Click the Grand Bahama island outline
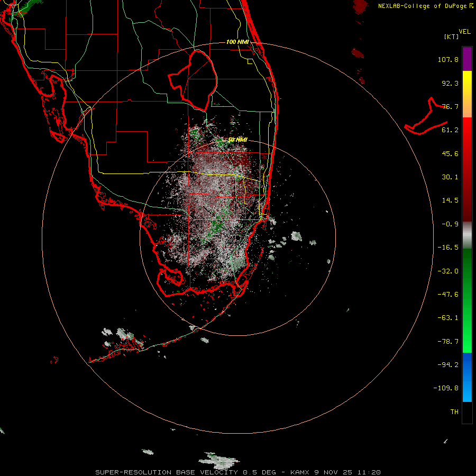 (426, 116)
